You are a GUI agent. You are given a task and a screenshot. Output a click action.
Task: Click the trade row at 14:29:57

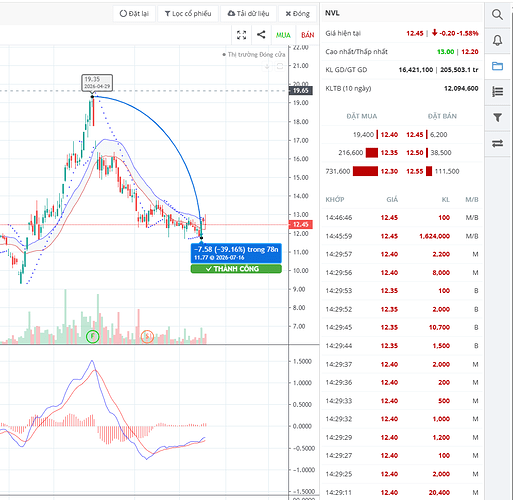point(402,254)
